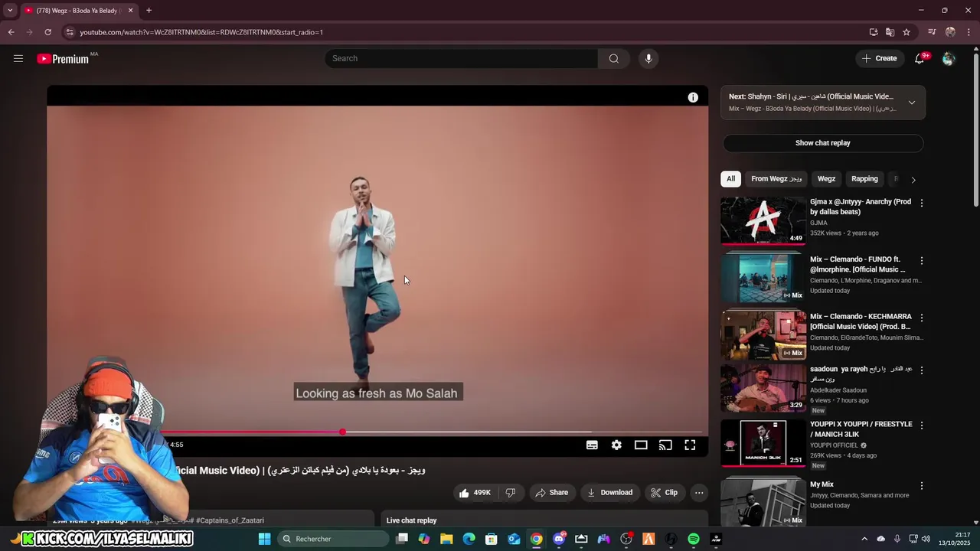This screenshot has height=551, width=980.
Task: Dislike this video
Action: click(x=511, y=493)
